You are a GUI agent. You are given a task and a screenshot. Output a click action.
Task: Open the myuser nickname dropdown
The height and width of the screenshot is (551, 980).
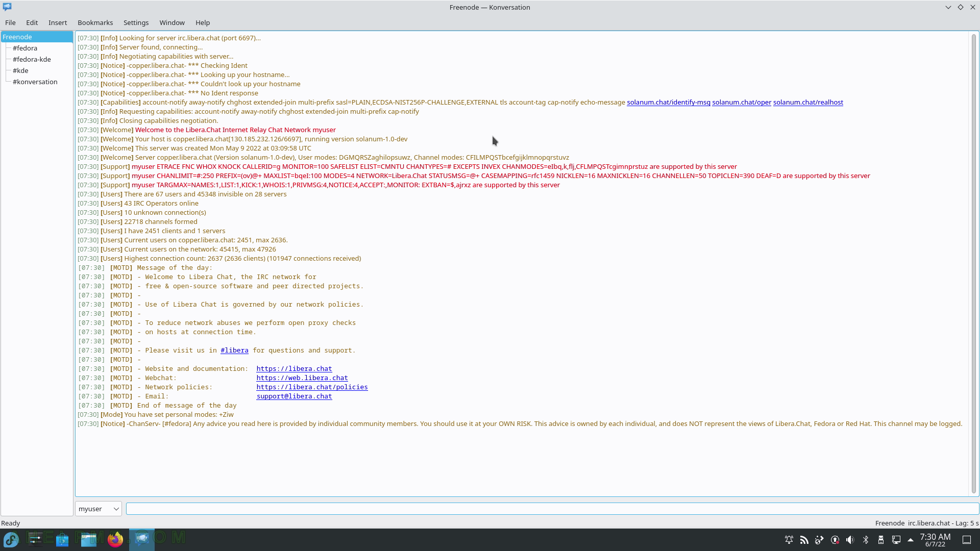coord(99,509)
